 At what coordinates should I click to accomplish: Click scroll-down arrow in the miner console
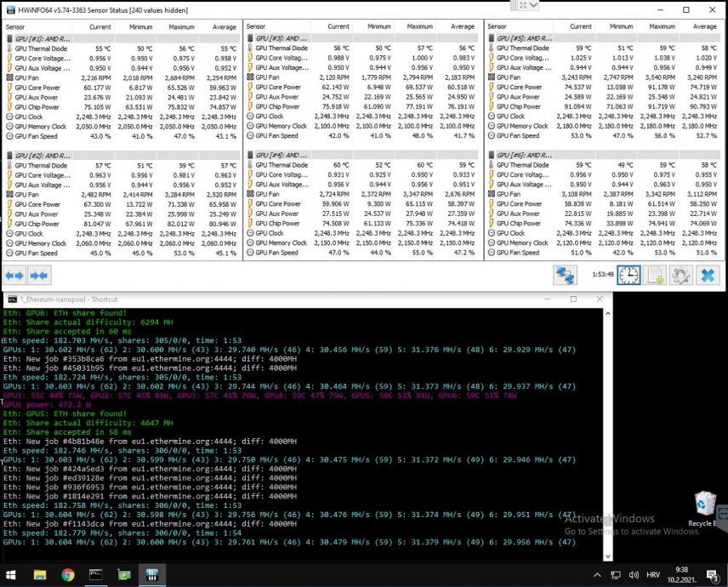tap(608, 556)
